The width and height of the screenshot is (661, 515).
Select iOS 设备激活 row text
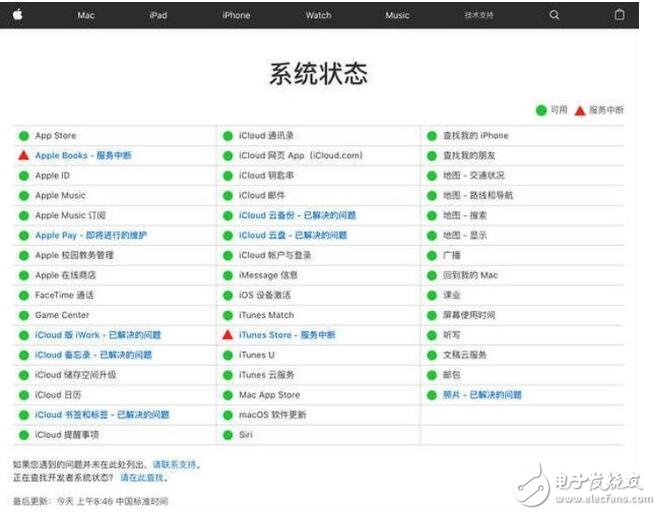264,295
